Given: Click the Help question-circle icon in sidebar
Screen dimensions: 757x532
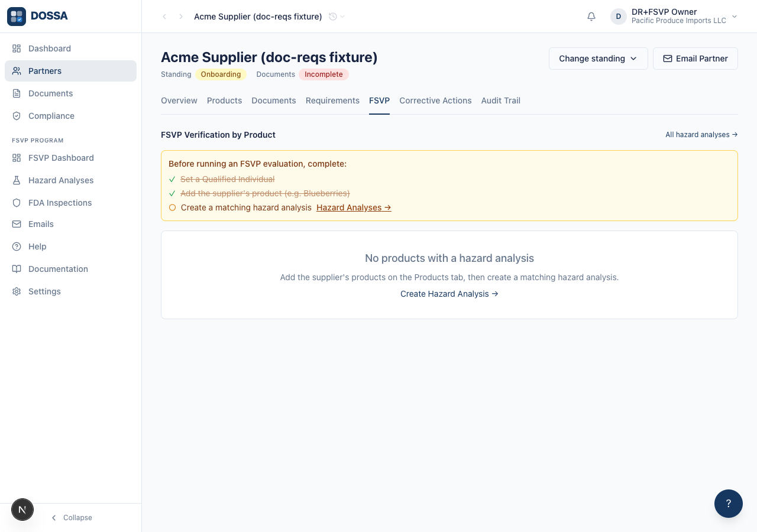Looking at the screenshot, I should coord(17,246).
